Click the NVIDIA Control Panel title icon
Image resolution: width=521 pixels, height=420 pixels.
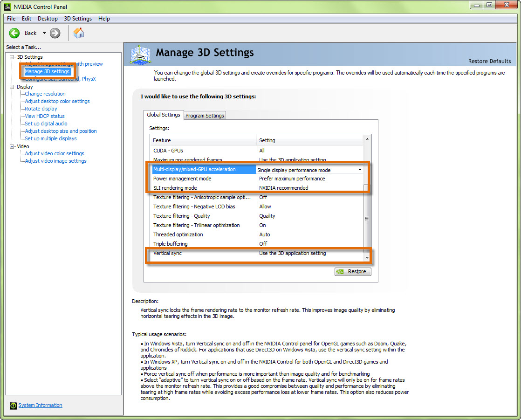coord(7,7)
